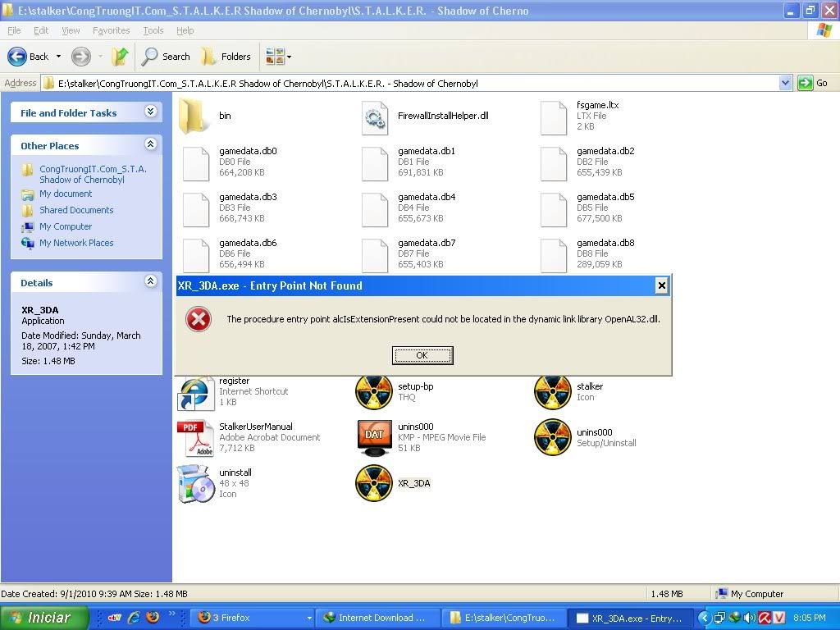
Task: Click inside the Address path field
Action: (x=418, y=83)
